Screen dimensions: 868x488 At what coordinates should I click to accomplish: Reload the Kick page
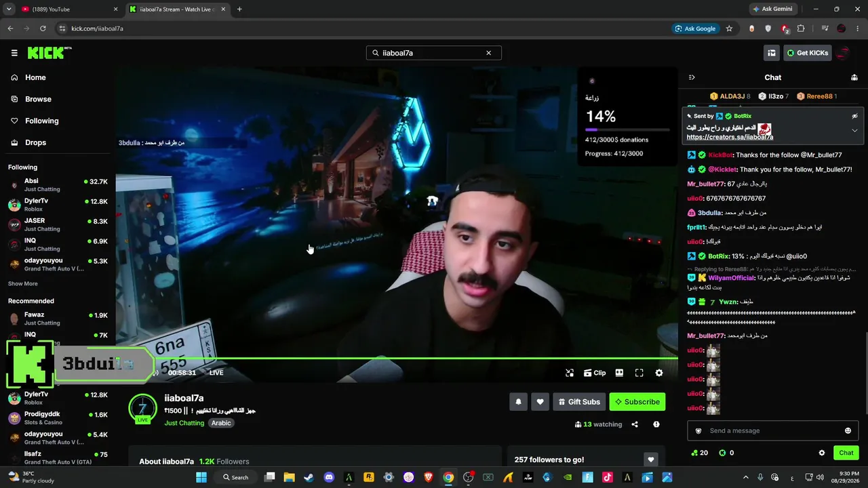[x=43, y=28]
